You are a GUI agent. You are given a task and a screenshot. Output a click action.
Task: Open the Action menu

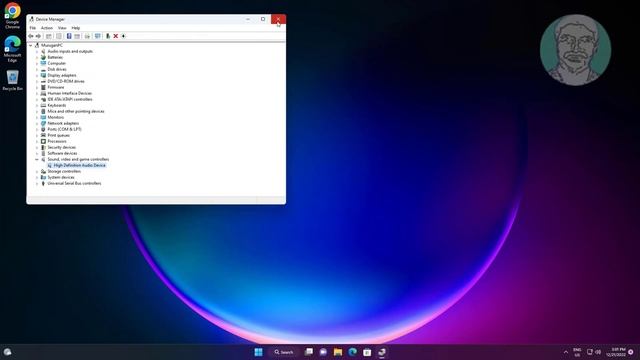(x=47, y=28)
